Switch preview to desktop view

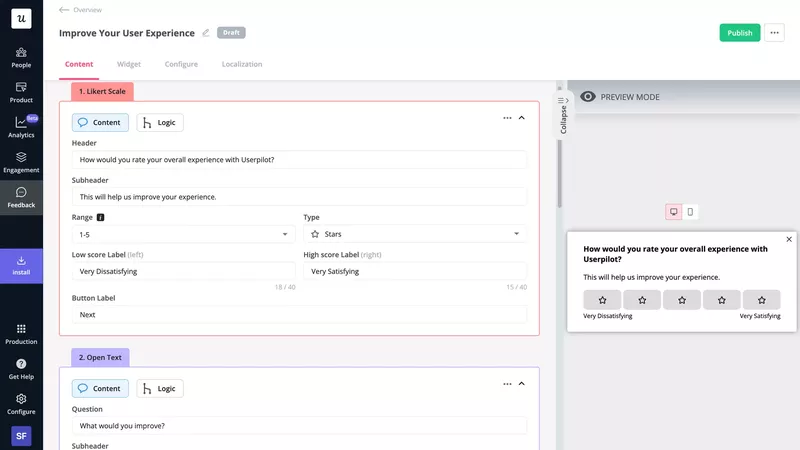point(674,211)
